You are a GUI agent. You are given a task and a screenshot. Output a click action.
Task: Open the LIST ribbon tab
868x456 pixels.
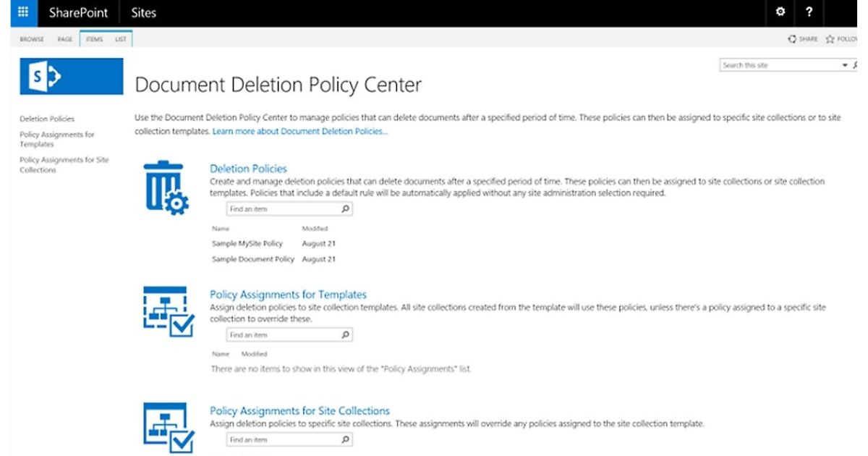pos(120,39)
